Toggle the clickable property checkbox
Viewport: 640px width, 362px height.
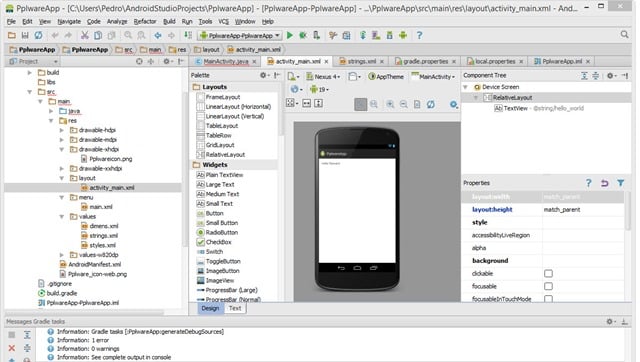click(x=548, y=273)
